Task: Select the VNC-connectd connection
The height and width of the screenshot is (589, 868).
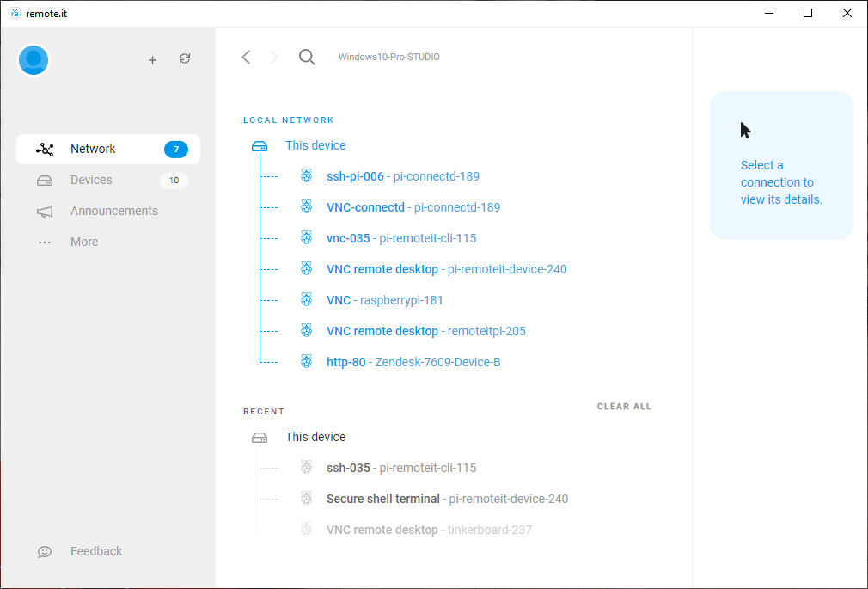Action: coord(413,207)
